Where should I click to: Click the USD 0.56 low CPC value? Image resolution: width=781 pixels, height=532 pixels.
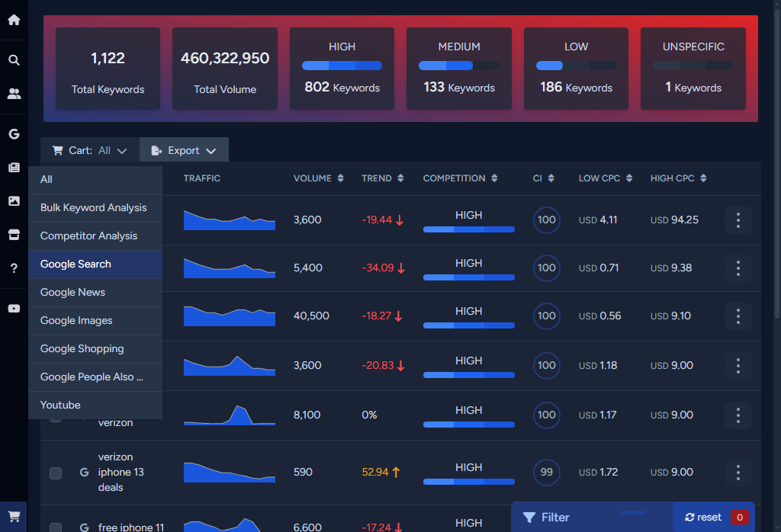tap(599, 316)
